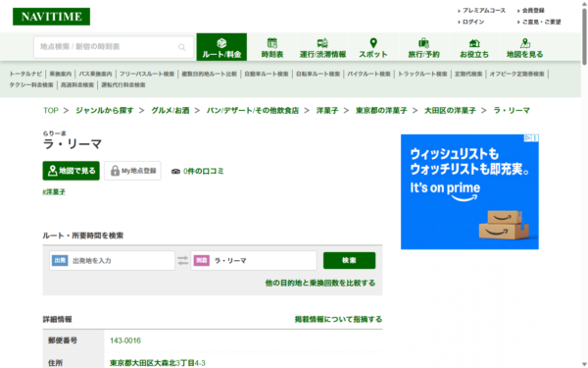Viewport: 588px width, 368px height.
Task: Open トータルナビ submenu item
Action: (x=25, y=74)
